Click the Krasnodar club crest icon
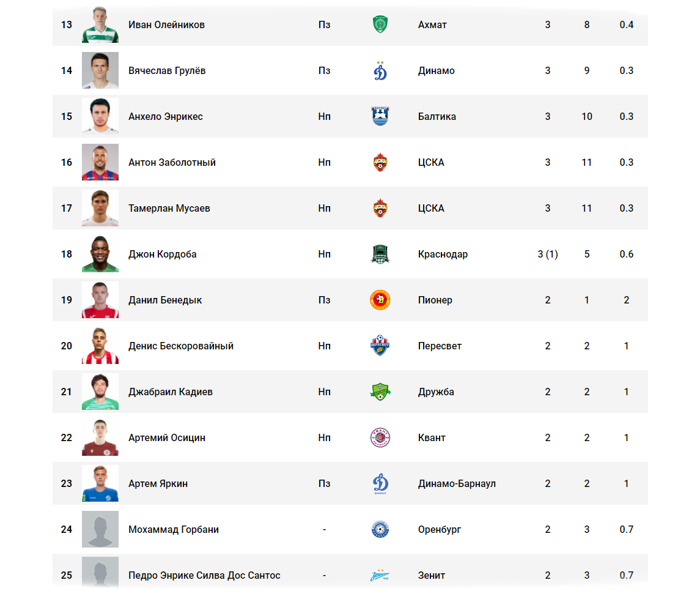Viewport: 700px width, 591px height. [380, 254]
